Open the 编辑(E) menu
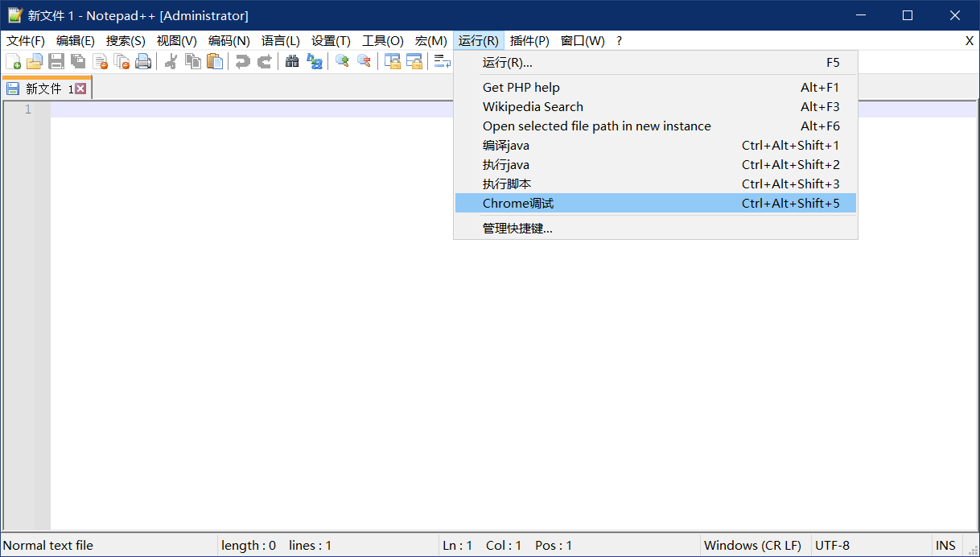 click(x=76, y=41)
